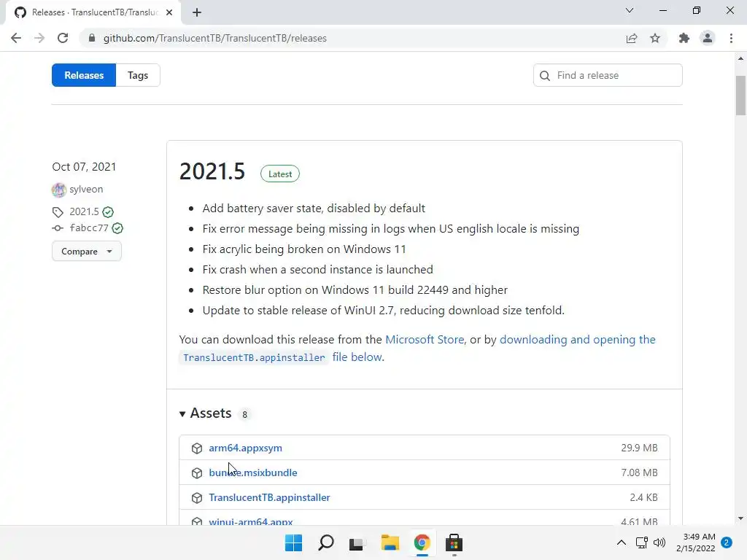Open the tab search chevron
The width and height of the screenshot is (747, 560).
pyautogui.click(x=630, y=10)
